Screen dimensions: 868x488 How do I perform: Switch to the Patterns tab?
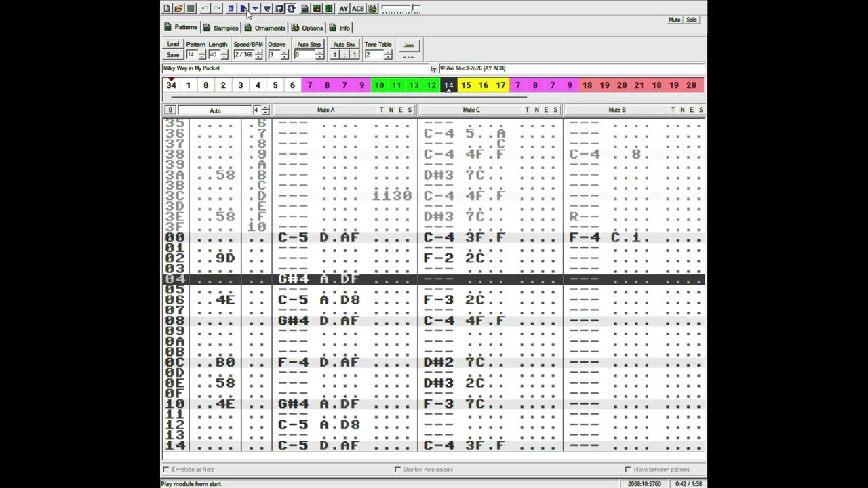point(181,28)
